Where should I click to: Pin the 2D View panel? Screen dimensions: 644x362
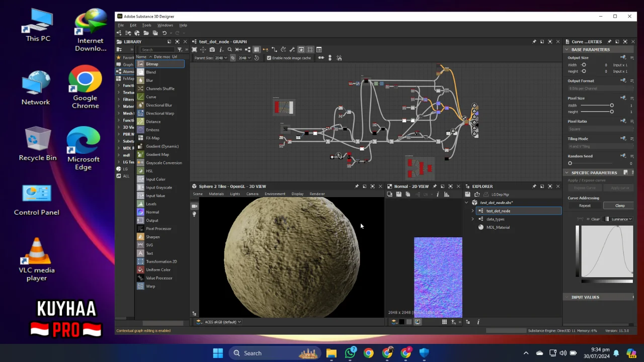pyautogui.click(x=434, y=187)
